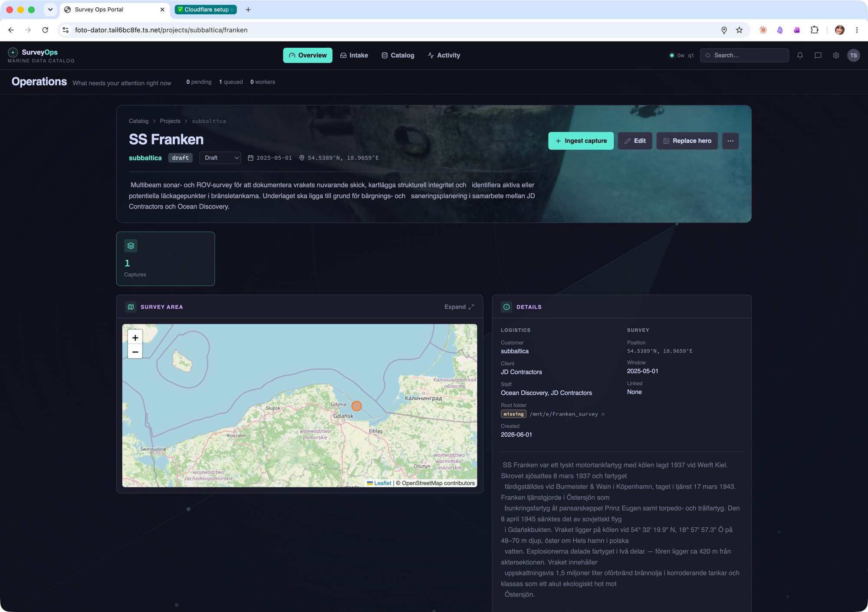Open Chrome three-dot menu
This screenshot has width=868, height=612.
(857, 30)
